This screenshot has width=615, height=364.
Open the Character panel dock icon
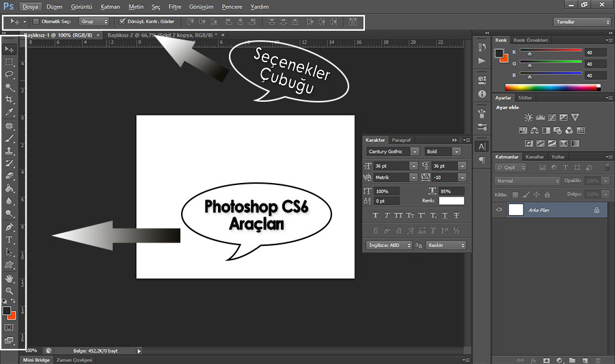[x=482, y=147]
